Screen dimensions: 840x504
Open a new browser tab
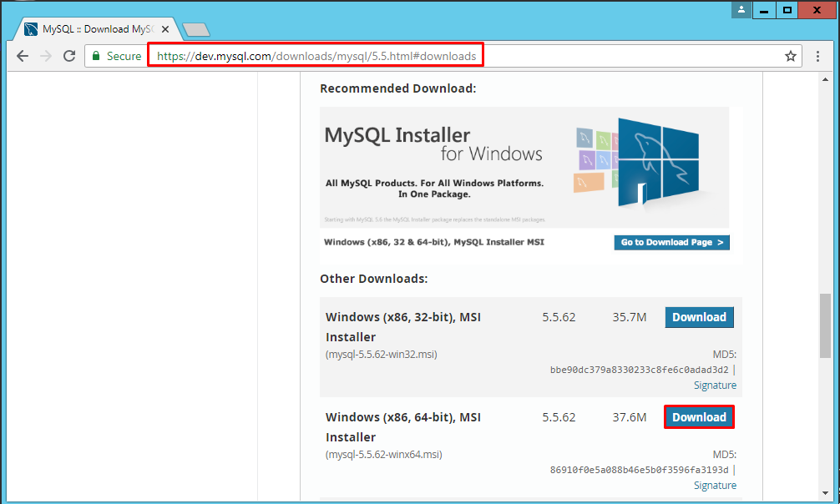195,29
